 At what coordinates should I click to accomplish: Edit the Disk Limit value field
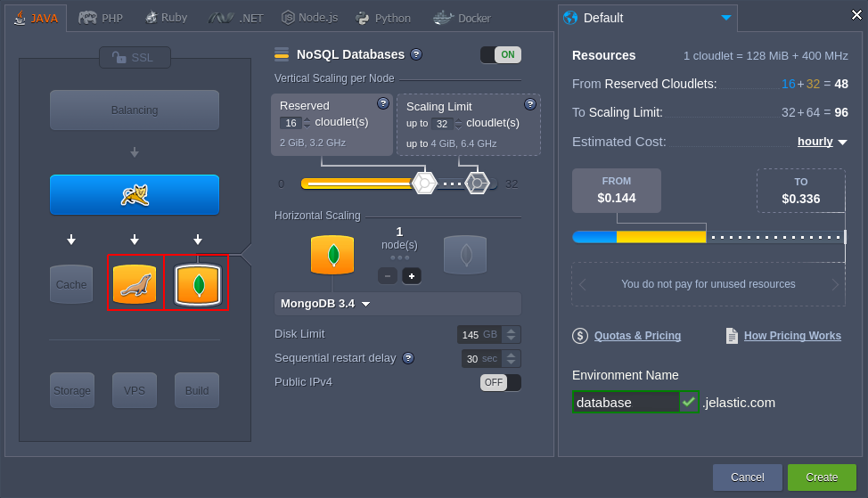point(479,335)
